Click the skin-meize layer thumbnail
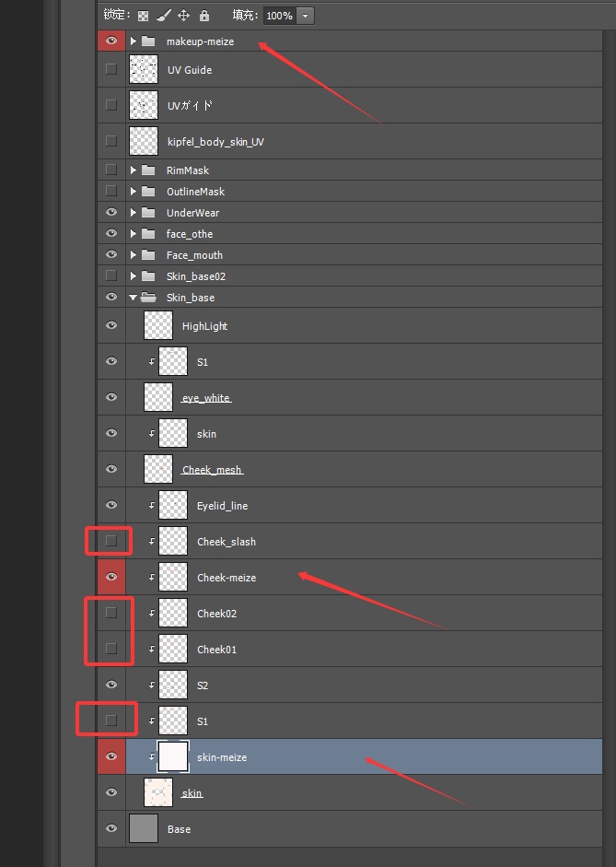616x867 pixels. [x=173, y=756]
